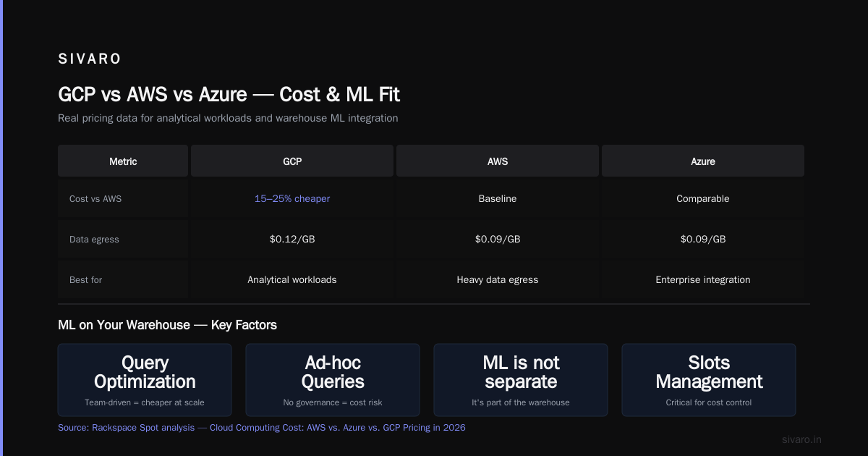Click the 'AWS' column header
Screen dimensions: 868x456
[x=498, y=161]
